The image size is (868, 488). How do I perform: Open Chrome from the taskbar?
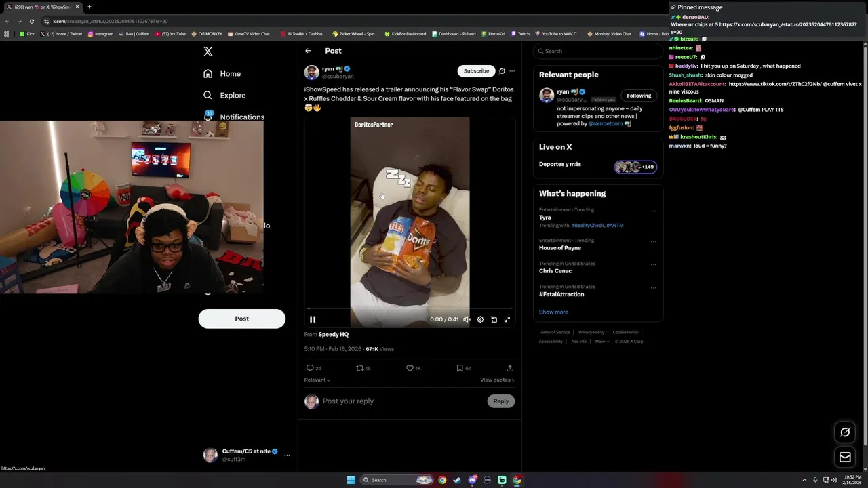coord(442,480)
